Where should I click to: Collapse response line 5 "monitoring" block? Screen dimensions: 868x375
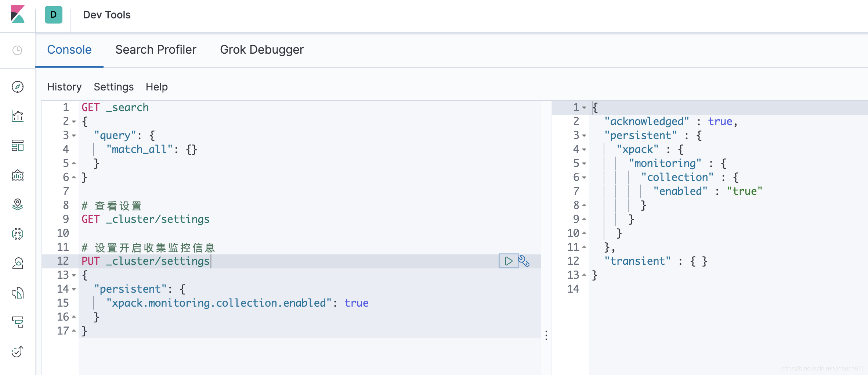click(584, 163)
